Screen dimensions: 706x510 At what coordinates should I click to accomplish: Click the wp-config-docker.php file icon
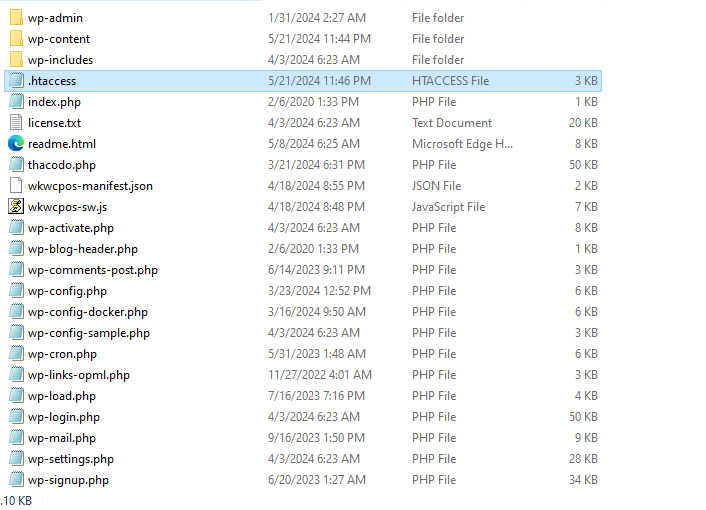16,311
